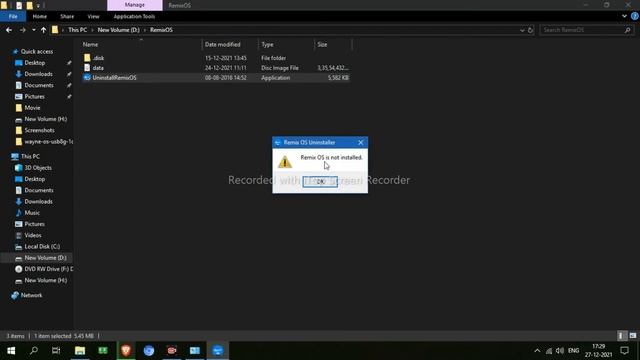Open Documents under Quick access
640x360 pixels.
point(39,85)
